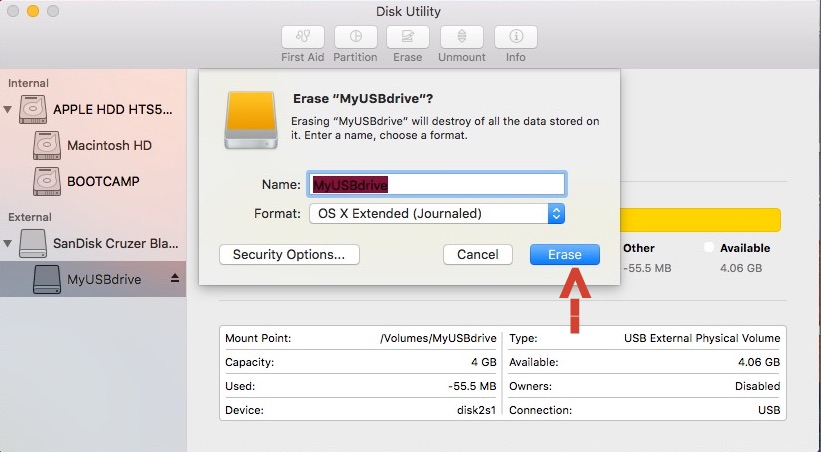Open the Format dropdown menu
This screenshot has height=452, width=821.
(436, 213)
